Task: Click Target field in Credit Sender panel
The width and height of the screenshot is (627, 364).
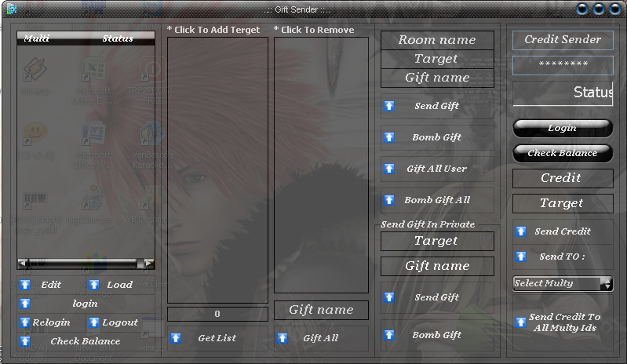Action: (x=563, y=203)
